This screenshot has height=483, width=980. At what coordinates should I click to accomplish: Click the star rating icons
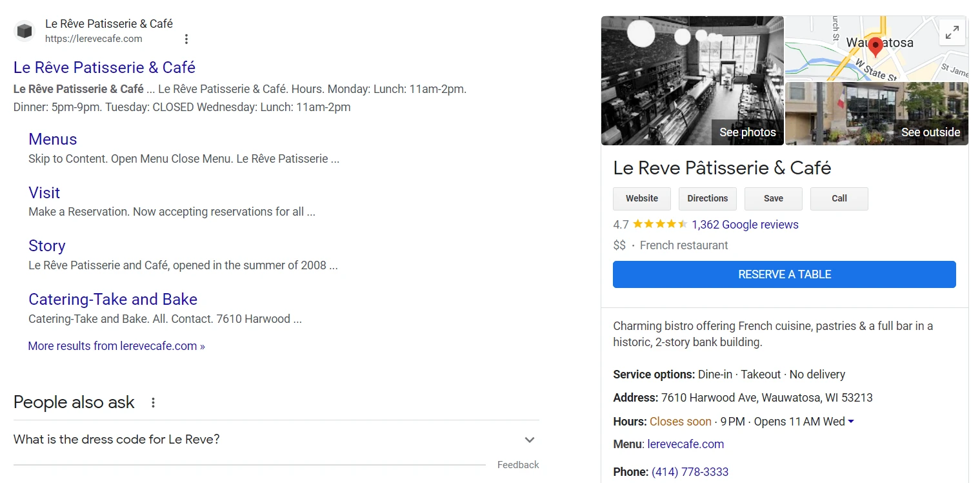660,224
